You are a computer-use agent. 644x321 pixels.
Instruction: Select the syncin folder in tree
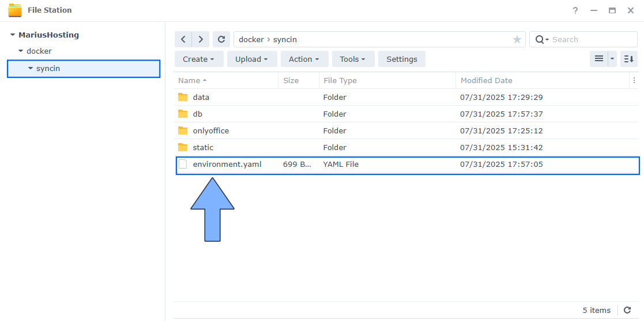point(84,69)
